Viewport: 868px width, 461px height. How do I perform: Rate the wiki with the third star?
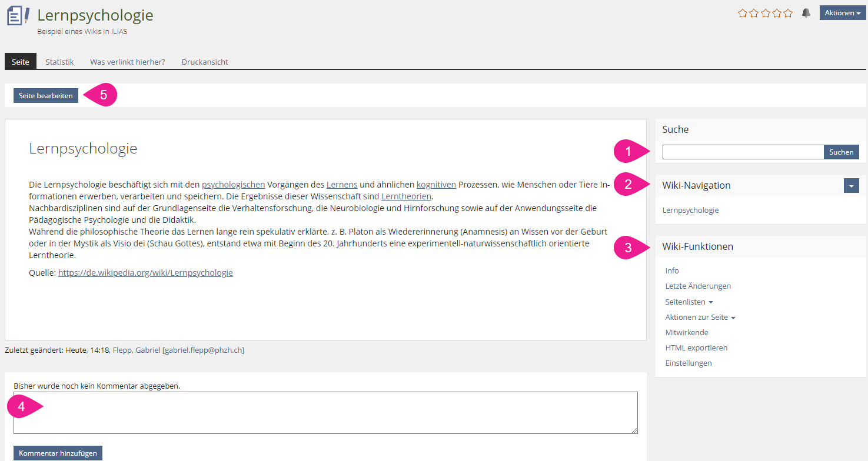click(766, 13)
